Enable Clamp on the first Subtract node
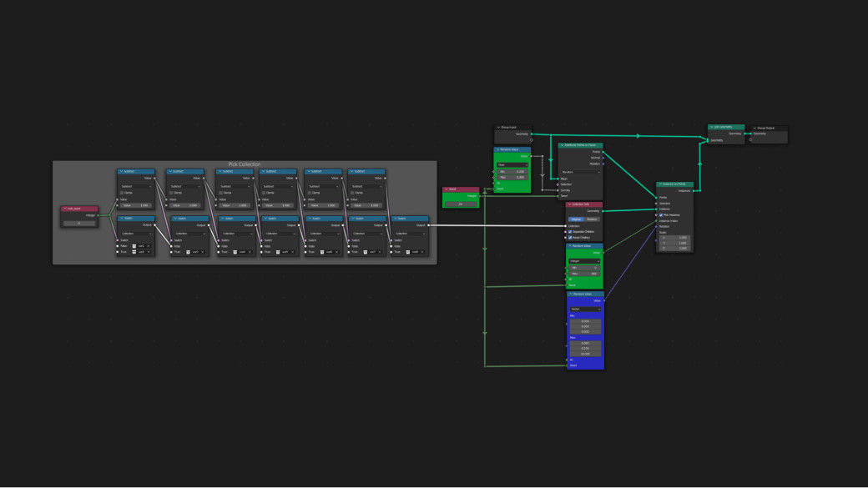Image resolution: width=868 pixels, height=488 pixels. coord(123,192)
